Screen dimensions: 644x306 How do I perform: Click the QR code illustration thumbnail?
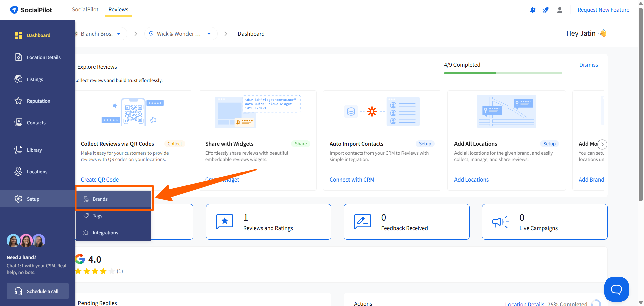pos(133,112)
